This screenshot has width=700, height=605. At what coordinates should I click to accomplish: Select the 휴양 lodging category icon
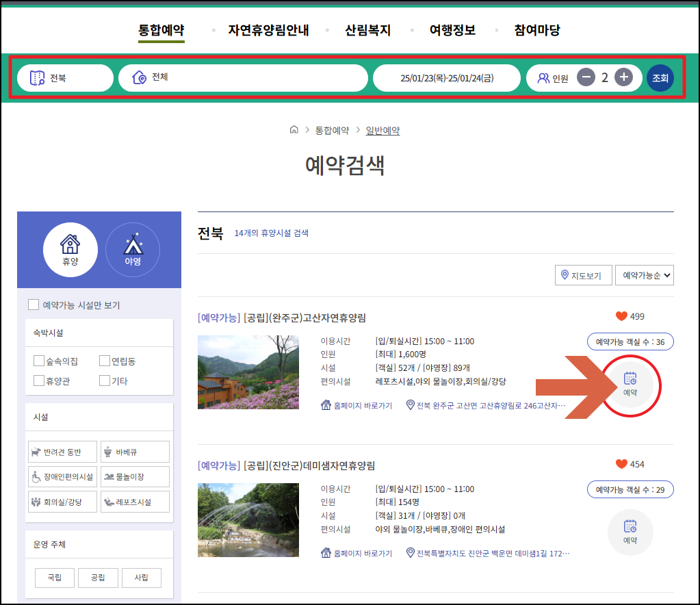click(x=70, y=249)
